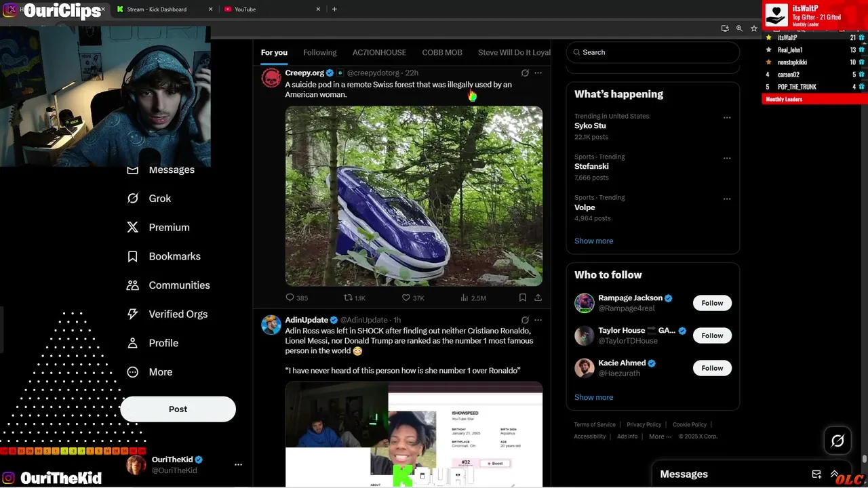
Task: Switch to the Following tab
Action: (319, 52)
